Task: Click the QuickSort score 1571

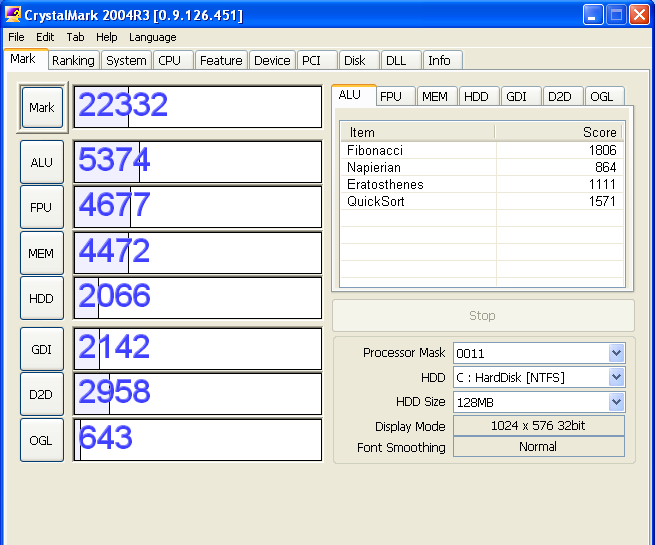Action: click(x=602, y=201)
